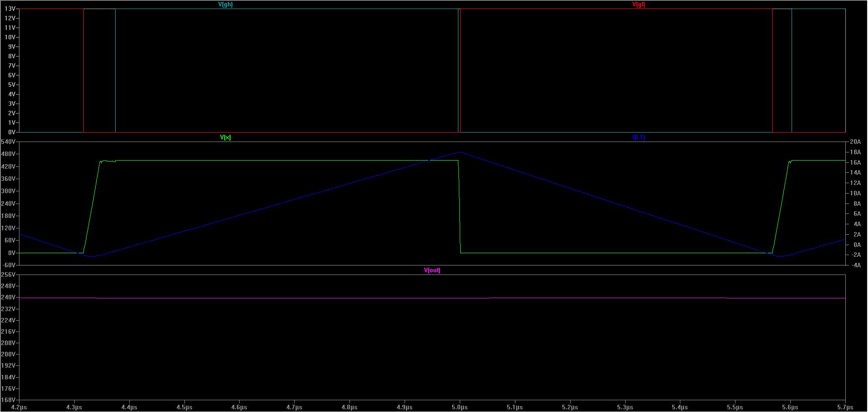868x412 pixels.
Task: Click the 7V tick on gate voltage axis
Action: click(x=11, y=66)
